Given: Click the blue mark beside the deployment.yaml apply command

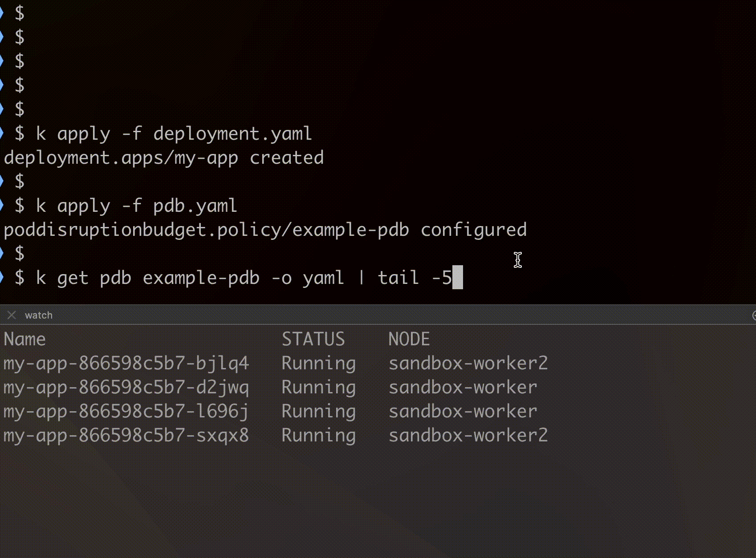Looking at the screenshot, I should pyautogui.click(x=2, y=133).
